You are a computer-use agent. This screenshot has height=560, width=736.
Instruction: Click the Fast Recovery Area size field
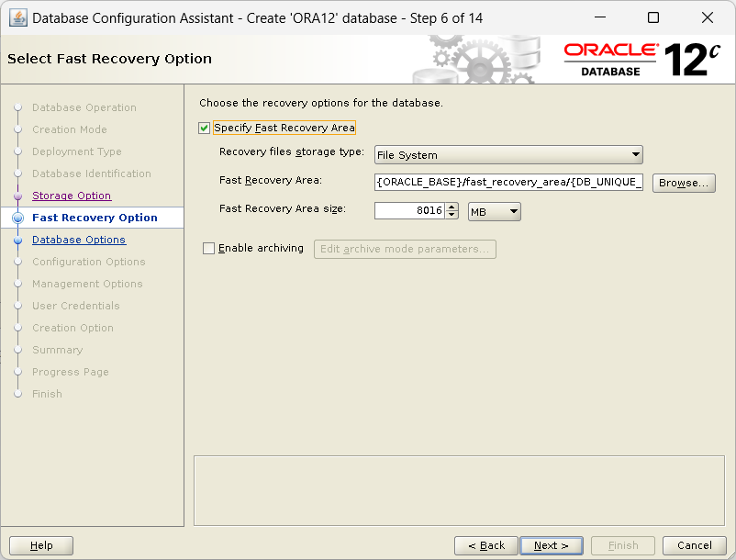[409, 211]
